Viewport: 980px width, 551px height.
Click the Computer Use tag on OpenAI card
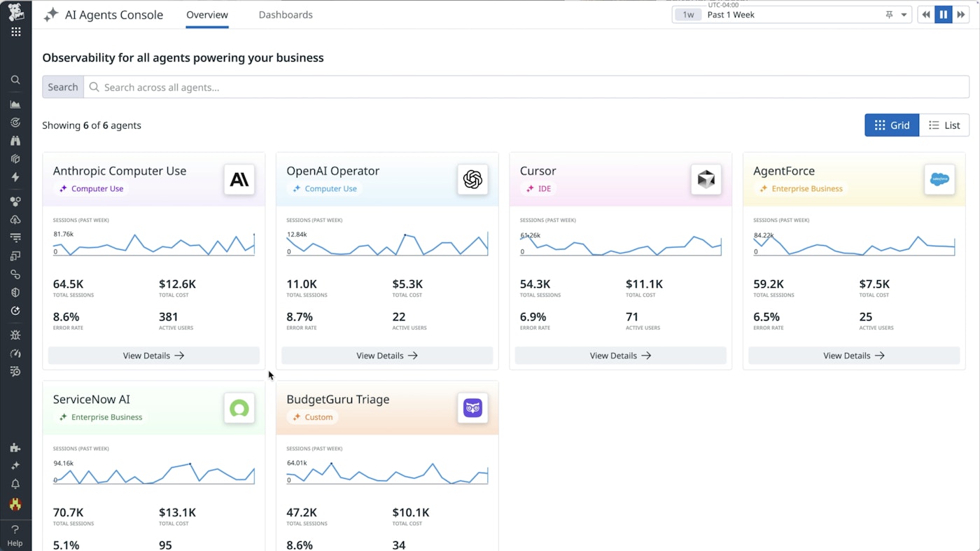[x=324, y=188]
